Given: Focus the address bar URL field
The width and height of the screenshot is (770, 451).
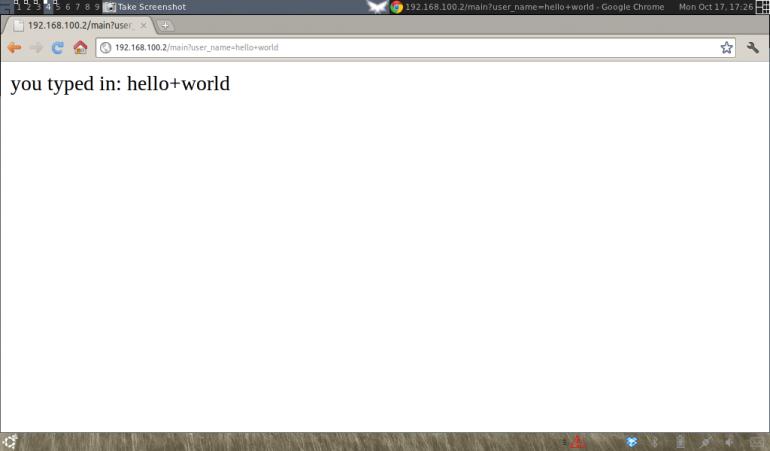Looking at the screenshot, I should click(x=415, y=48).
